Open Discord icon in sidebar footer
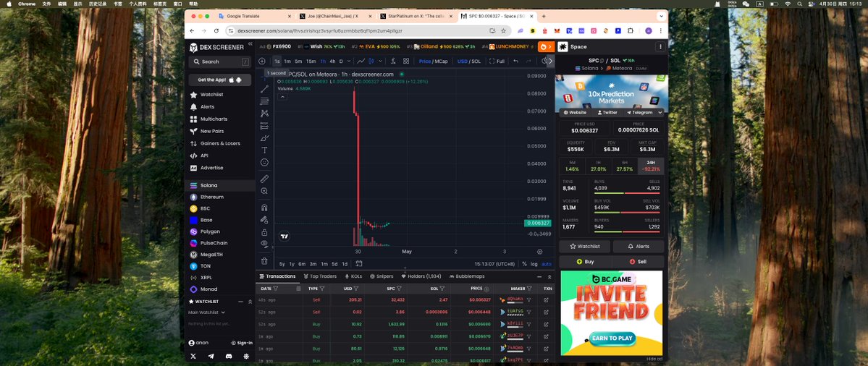 [229, 357]
